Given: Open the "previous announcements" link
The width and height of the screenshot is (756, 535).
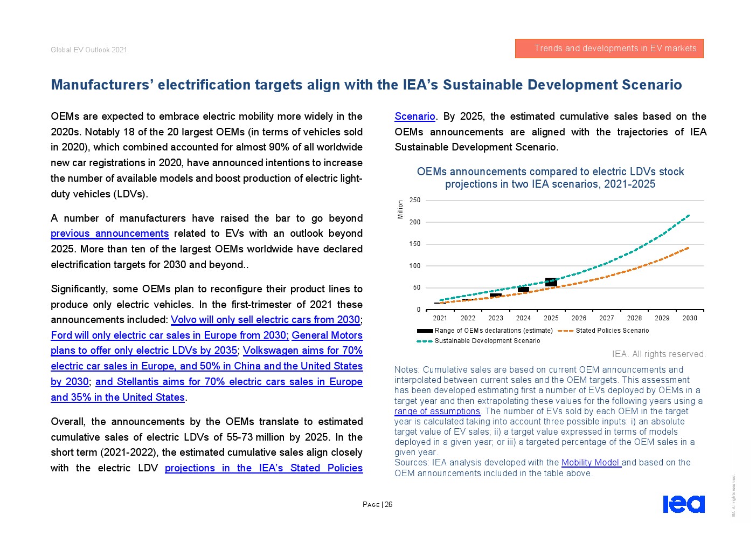Looking at the screenshot, I should point(109,234).
